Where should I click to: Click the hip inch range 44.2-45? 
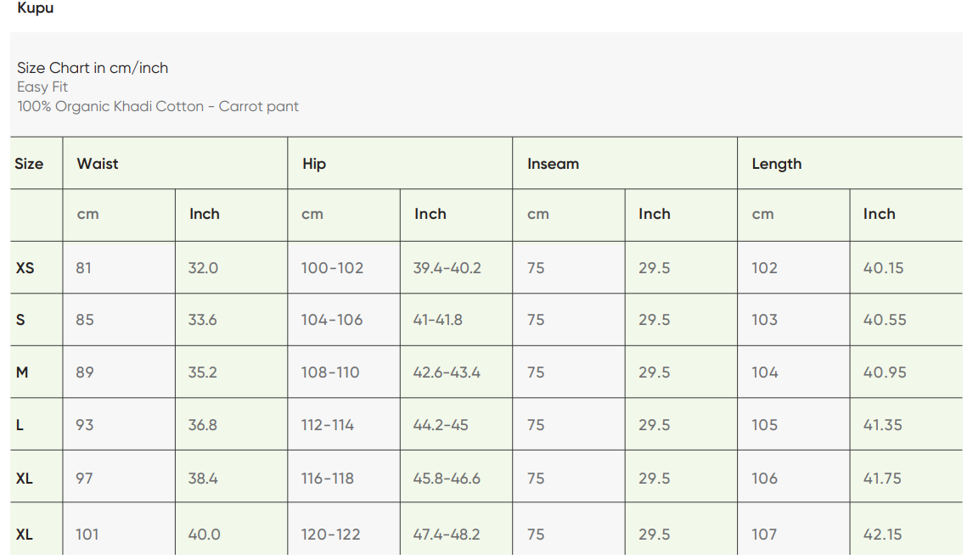[441, 425]
